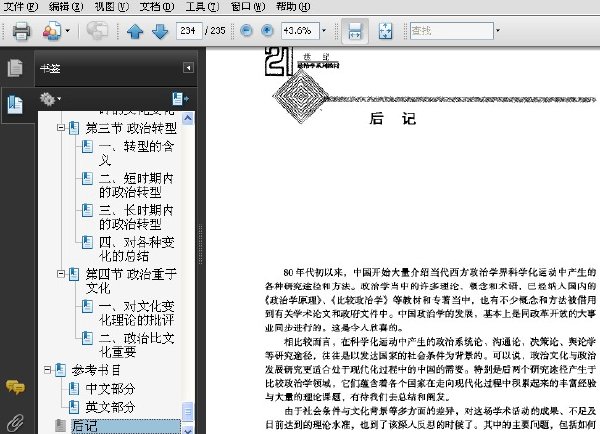Image resolution: width=600 pixels, height=434 pixels.
Task: Open the 文档(D) menu
Action: tap(157, 6)
